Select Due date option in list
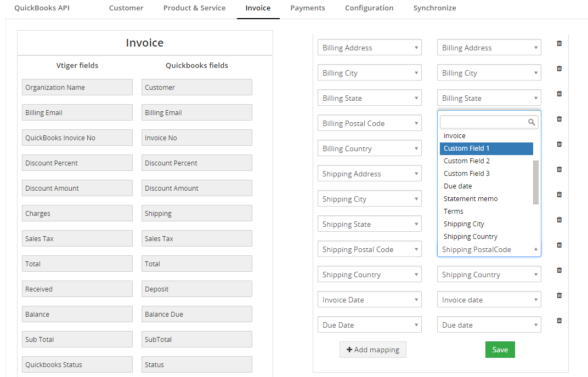588x377 pixels. coord(487,186)
